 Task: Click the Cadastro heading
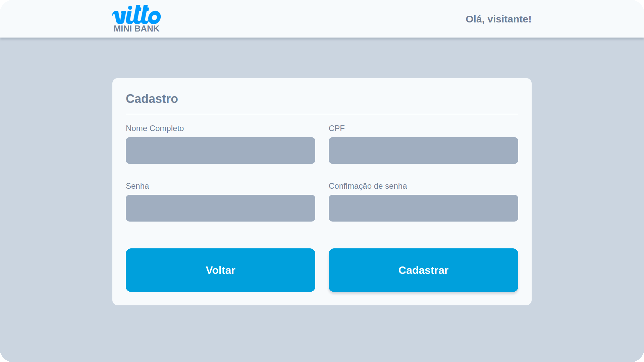point(152,99)
